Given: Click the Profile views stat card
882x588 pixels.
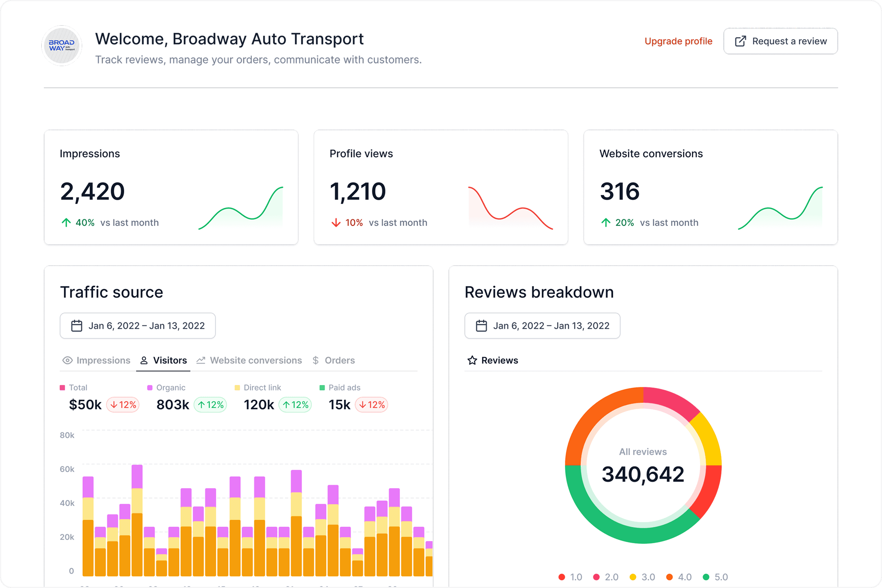Looking at the screenshot, I should coord(441,187).
